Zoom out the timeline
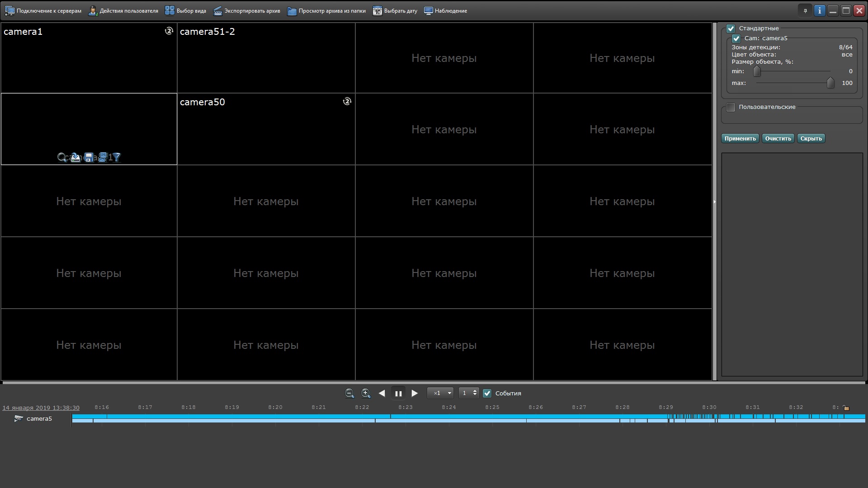 (349, 393)
